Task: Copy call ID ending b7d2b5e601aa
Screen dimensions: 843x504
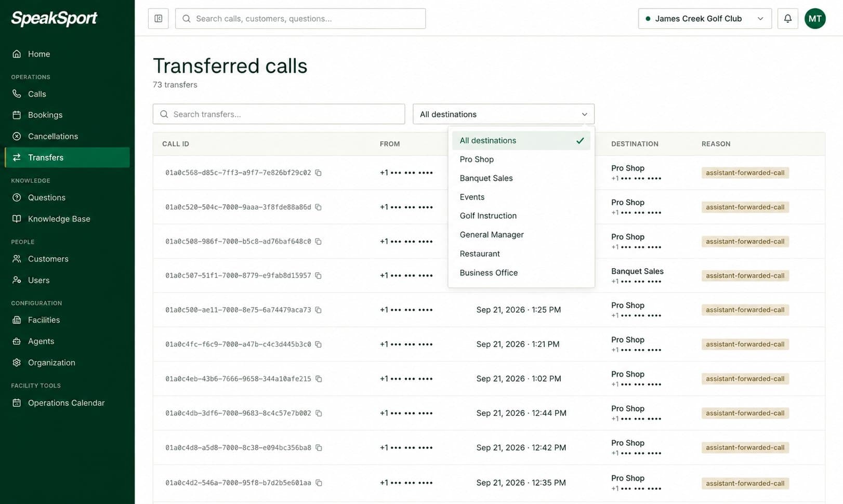Action: coord(319,483)
